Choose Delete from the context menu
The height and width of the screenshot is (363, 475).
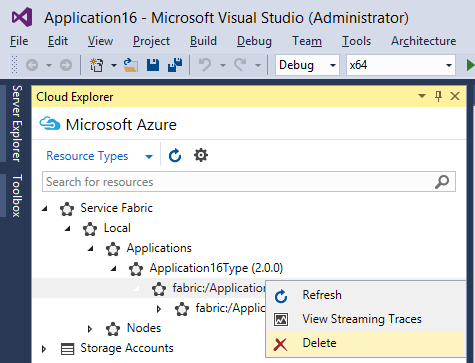(x=366, y=343)
